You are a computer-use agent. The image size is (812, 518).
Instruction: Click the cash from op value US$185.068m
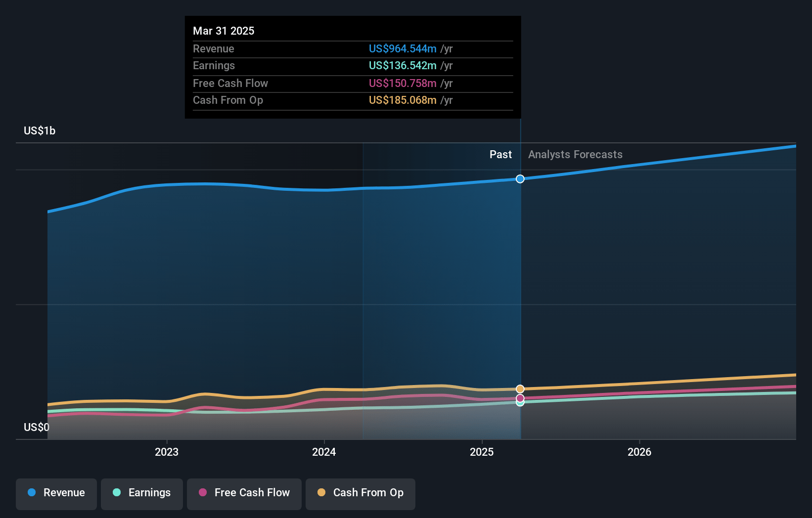click(x=403, y=100)
